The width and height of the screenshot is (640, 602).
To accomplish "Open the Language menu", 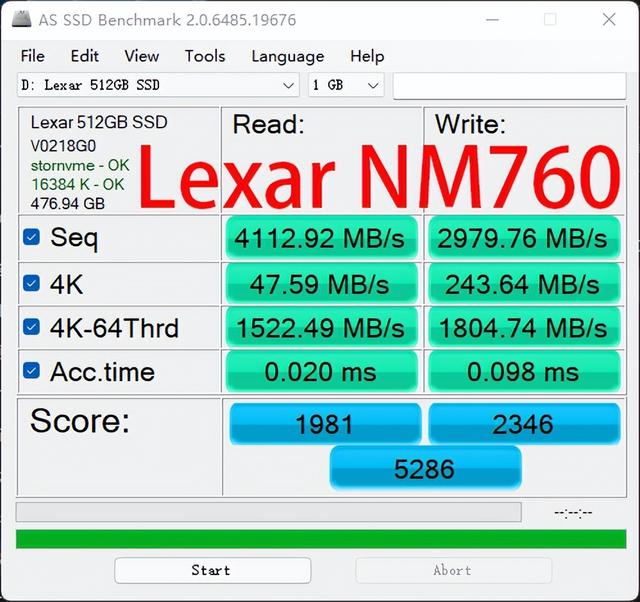I will point(288,56).
